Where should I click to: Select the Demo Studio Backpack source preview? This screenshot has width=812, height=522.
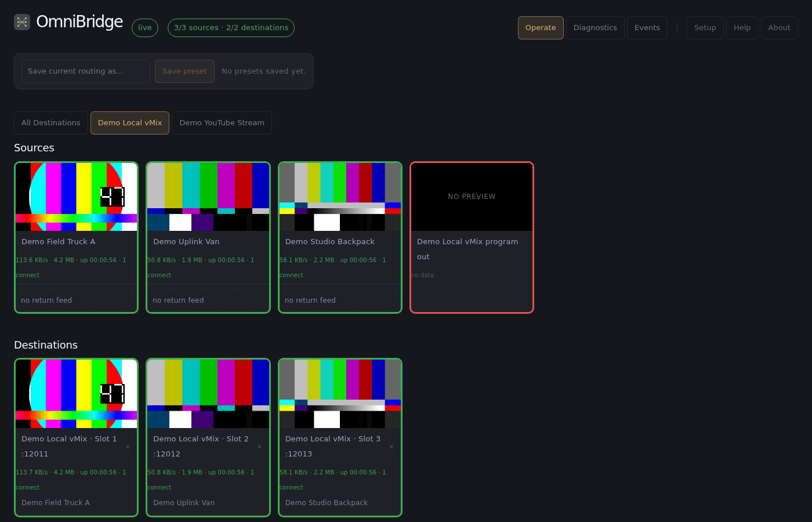[x=340, y=197]
